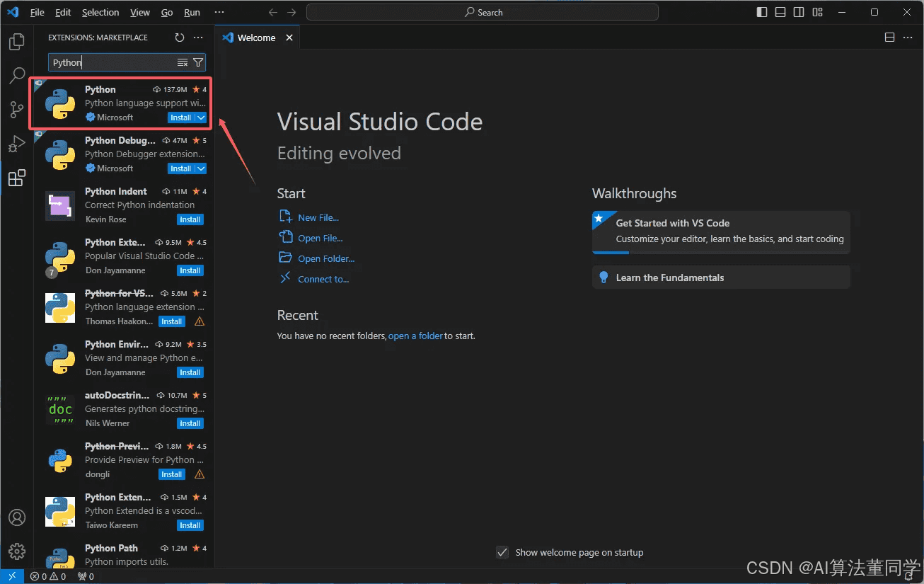The width and height of the screenshot is (924, 584).
Task: Click publisher name Kevin Rose
Action: [105, 219]
